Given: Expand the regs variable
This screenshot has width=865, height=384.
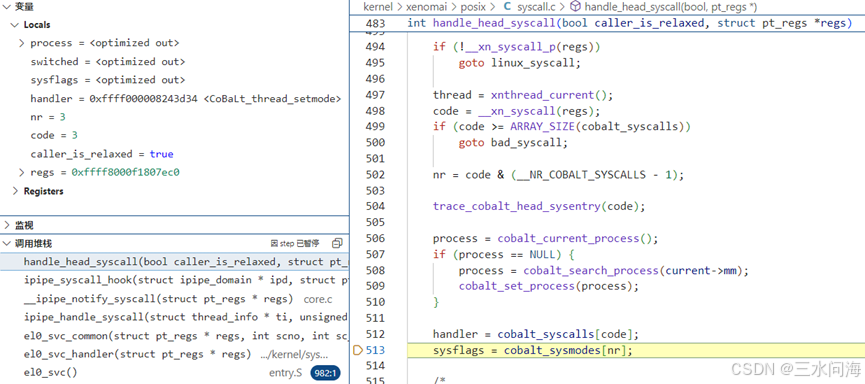Looking at the screenshot, I should 22,173.
